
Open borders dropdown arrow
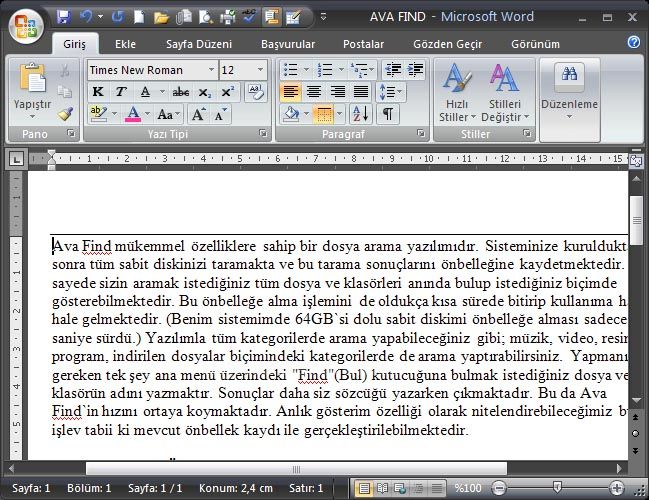click(340, 114)
